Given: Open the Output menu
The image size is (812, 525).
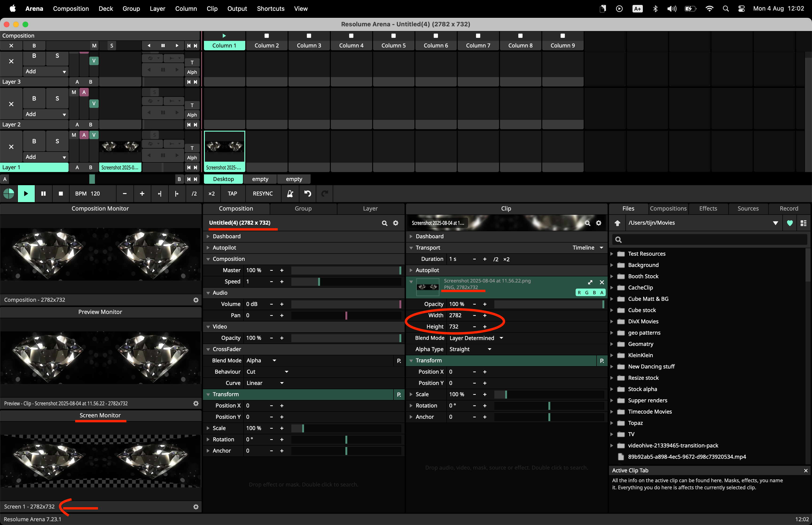Looking at the screenshot, I should [x=237, y=8].
